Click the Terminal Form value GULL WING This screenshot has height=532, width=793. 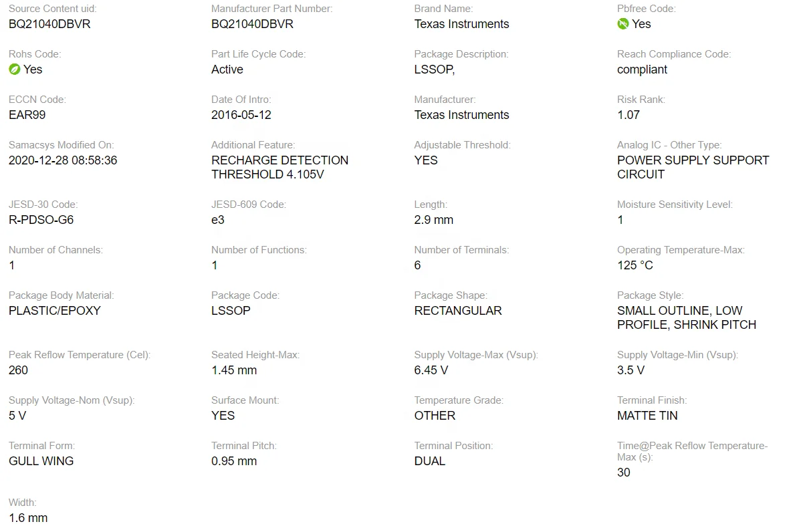click(41, 461)
